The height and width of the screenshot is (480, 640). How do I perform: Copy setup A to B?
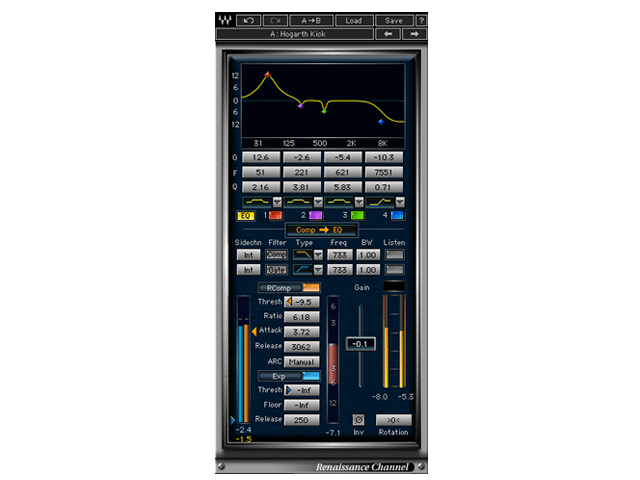point(311,20)
